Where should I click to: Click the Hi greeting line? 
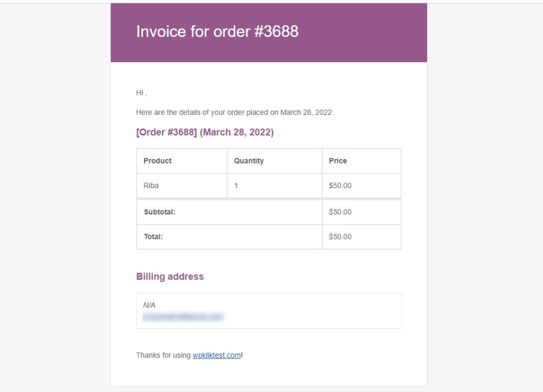(141, 93)
